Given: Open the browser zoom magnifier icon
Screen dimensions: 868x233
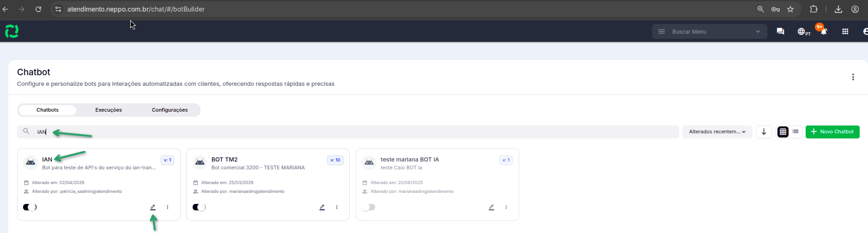Looking at the screenshot, I should click(760, 9).
